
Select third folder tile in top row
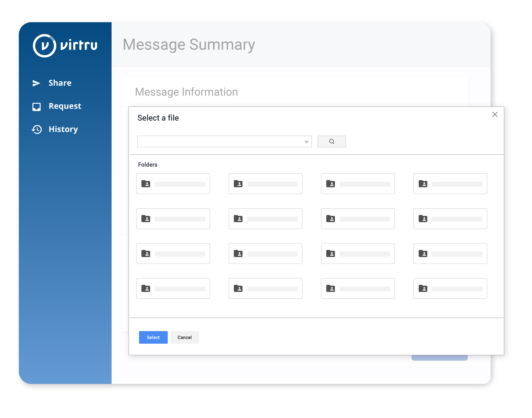click(x=358, y=184)
